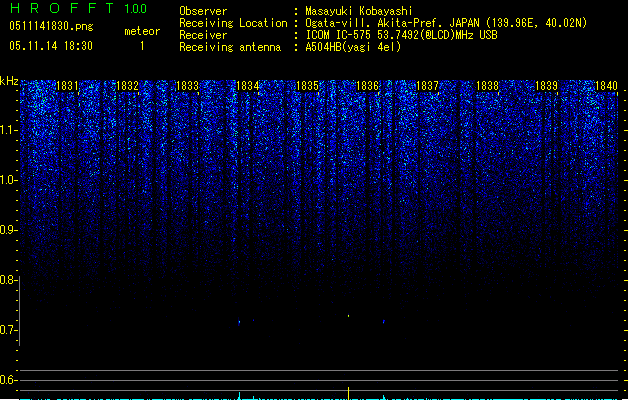Click the Receiver field label
This screenshot has width=629, height=400.
tap(203, 35)
